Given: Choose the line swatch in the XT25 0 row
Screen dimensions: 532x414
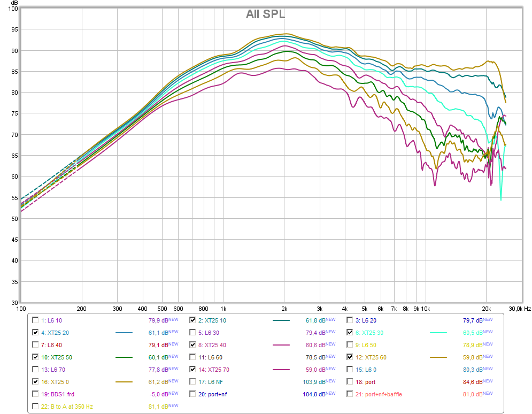Looking at the screenshot, I should (124, 382).
